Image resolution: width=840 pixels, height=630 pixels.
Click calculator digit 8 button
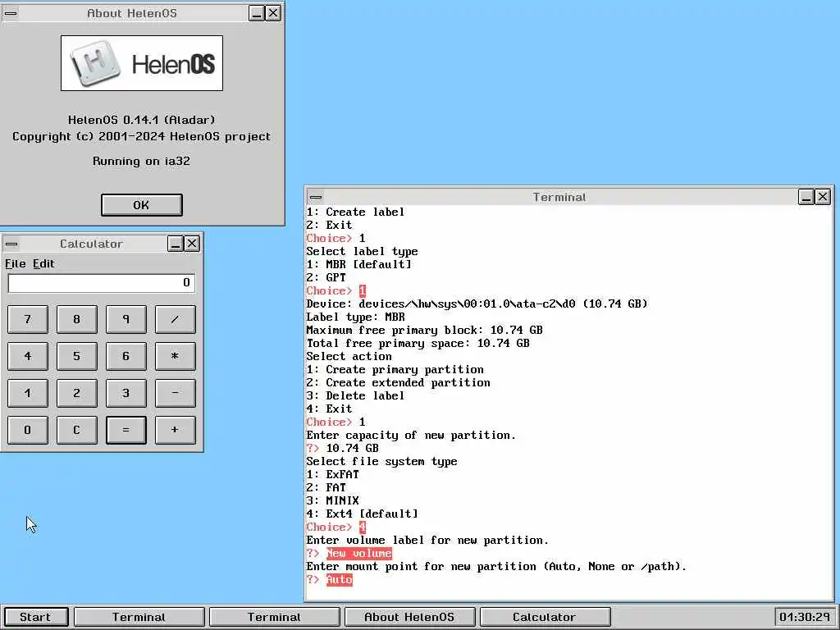(76, 319)
